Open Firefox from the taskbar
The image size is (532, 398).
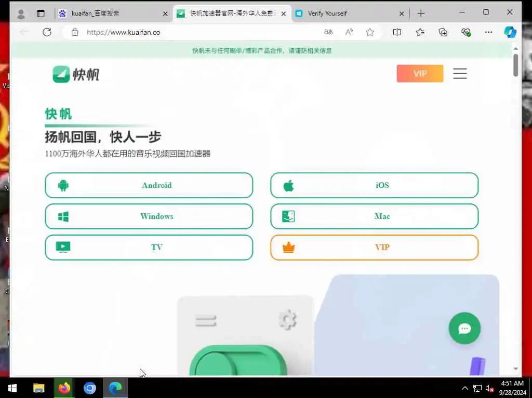coord(64,388)
